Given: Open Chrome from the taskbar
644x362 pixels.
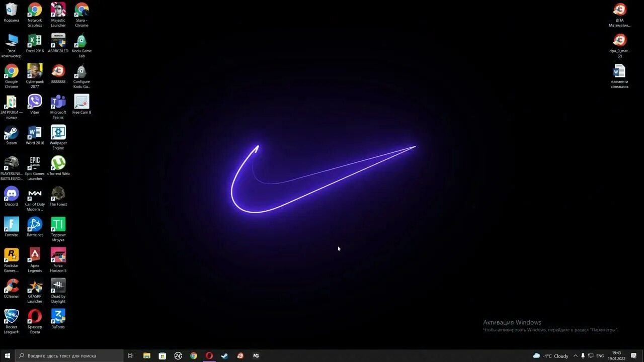Looking at the screenshot, I should click(194, 355).
